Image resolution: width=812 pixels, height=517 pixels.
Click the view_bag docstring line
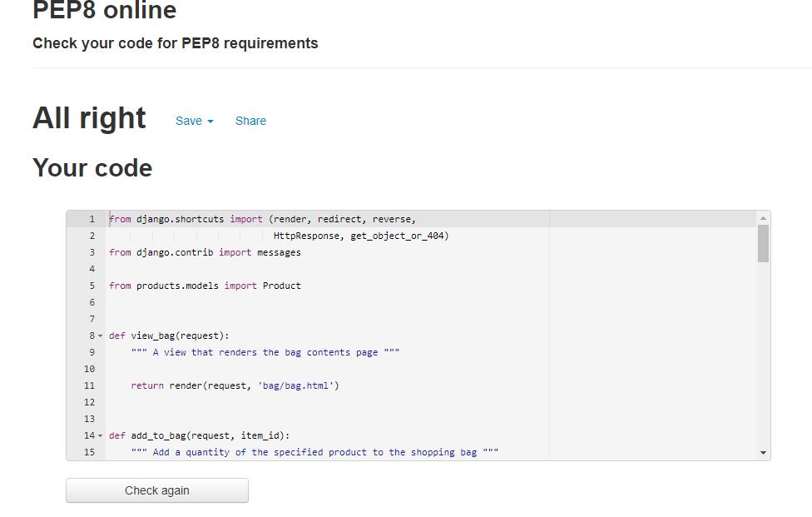266,352
